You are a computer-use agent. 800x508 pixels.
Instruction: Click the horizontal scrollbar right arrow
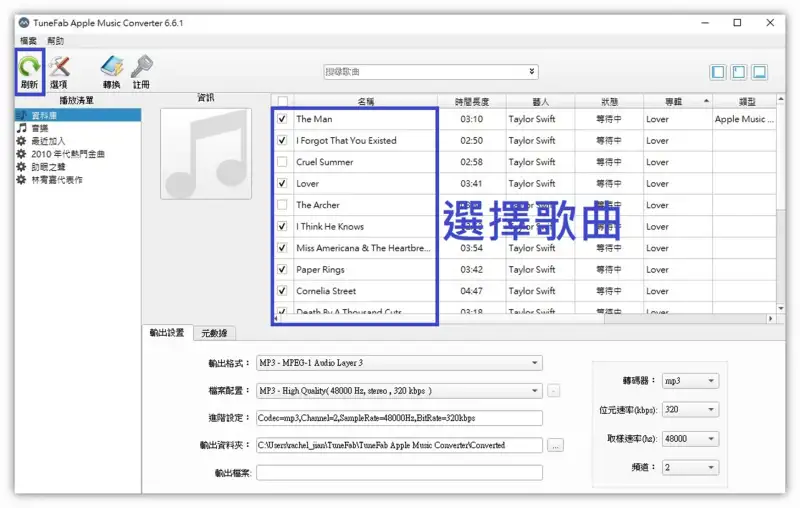click(770, 318)
